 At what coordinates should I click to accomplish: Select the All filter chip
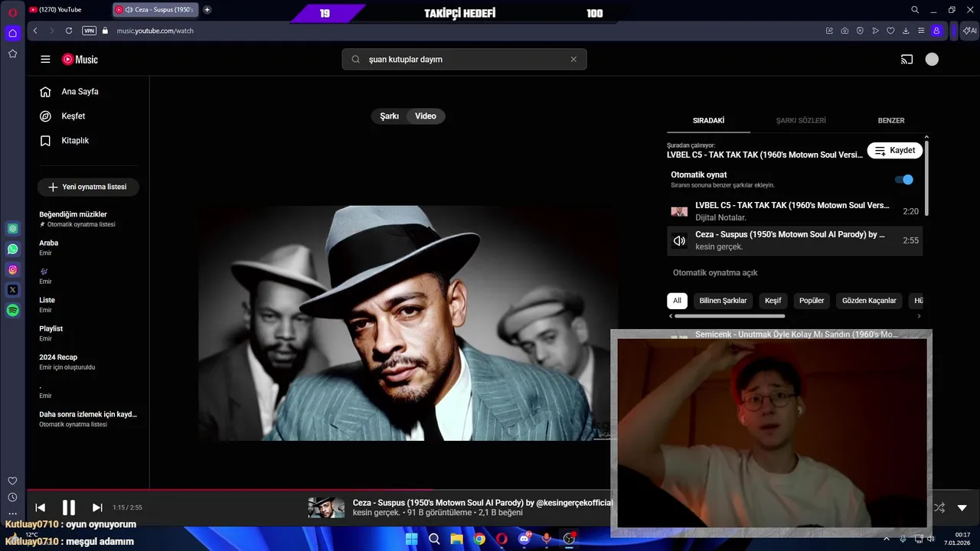pos(677,301)
